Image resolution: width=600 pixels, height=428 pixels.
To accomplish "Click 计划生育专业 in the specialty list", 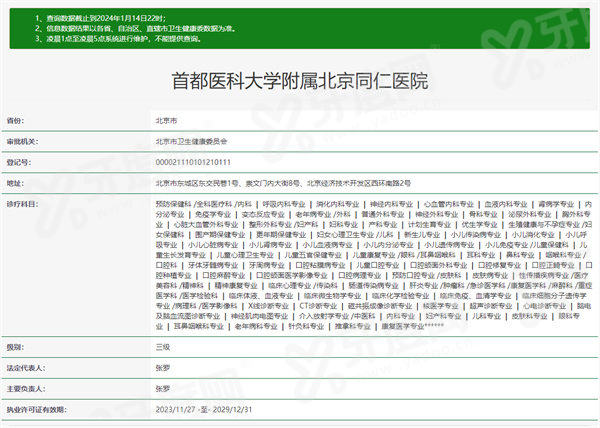I will tap(429, 225).
